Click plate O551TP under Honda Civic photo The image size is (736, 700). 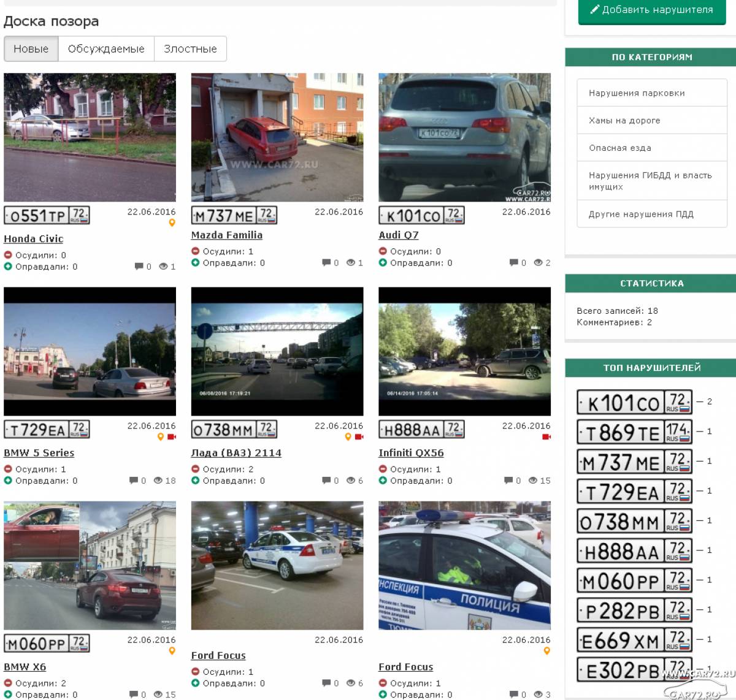[x=47, y=215]
